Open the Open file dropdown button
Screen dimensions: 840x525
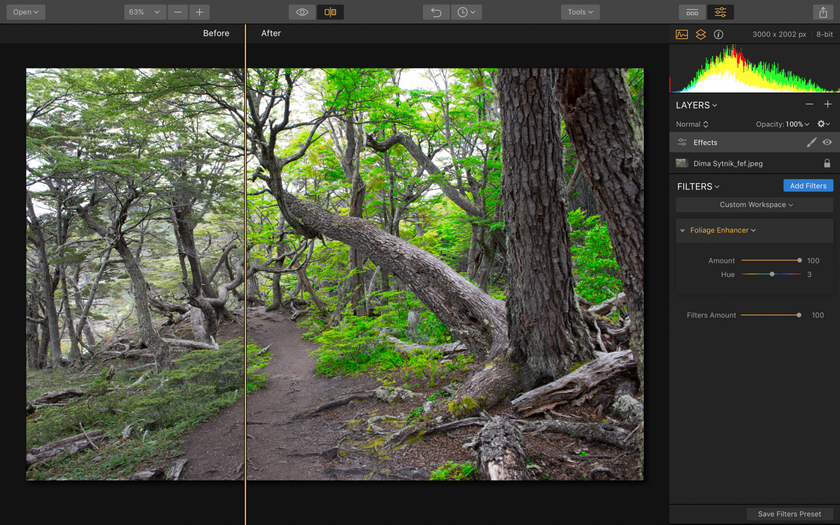(26, 12)
